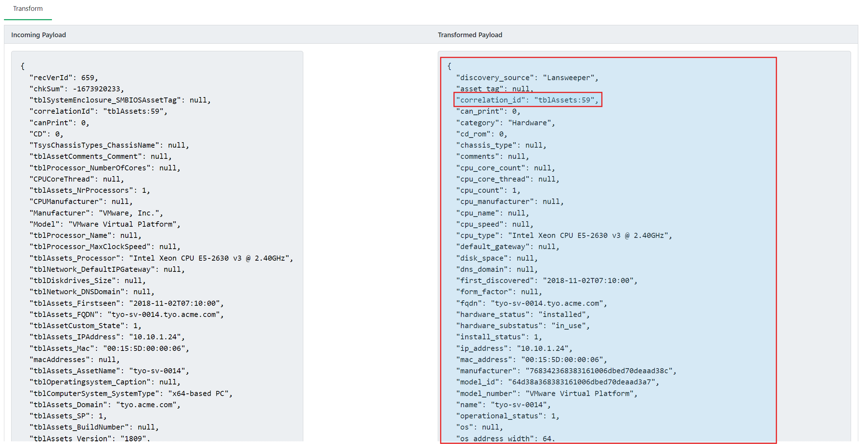868x444 pixels.
Task: Click the "Manufacturer": "VMware, Inc." line
Action: coord(96,213)
